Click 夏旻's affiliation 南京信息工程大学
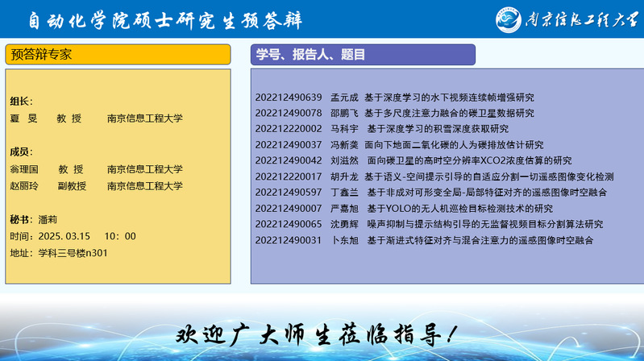The height and width of the screenshot is (361, 644). click(x=145, y=118)
